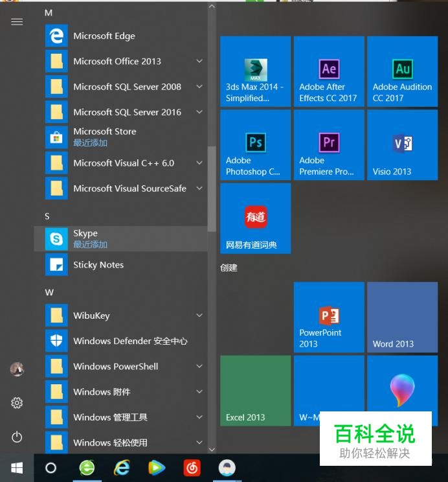Open Windows Defender security center
The height and width of the screenshot is (482, 448).
120,341
